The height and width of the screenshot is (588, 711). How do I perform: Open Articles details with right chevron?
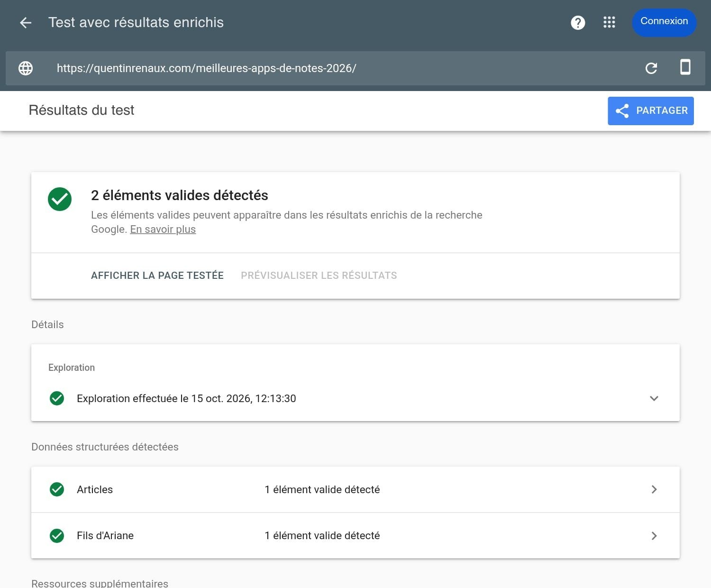pyautogui.click(x=654, y=489)
